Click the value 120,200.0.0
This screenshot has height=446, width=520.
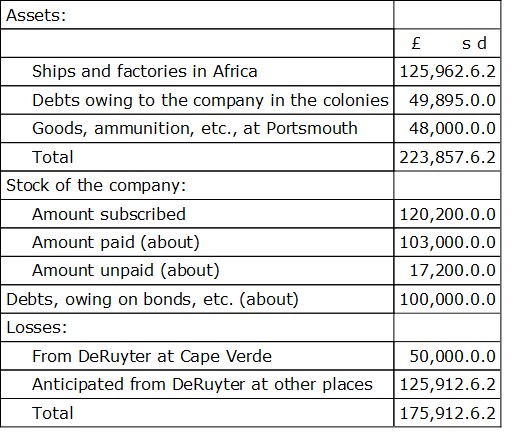(447, 214)
